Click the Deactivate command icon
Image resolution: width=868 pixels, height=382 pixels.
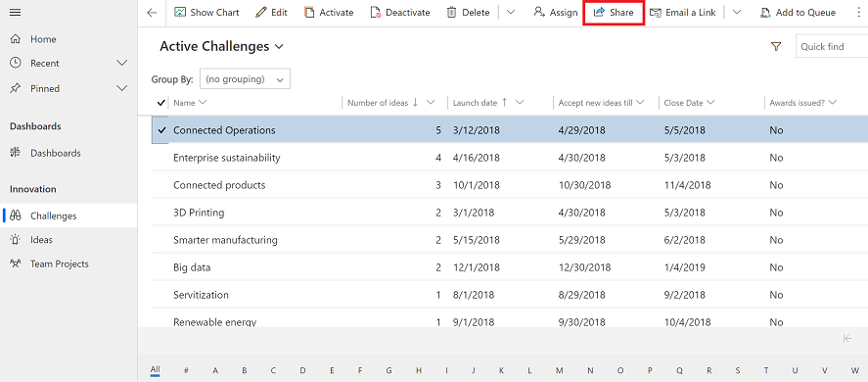tap(376, 12)
